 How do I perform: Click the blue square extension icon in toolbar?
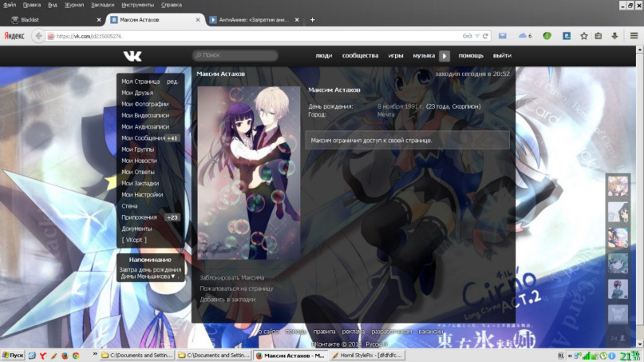567,36
